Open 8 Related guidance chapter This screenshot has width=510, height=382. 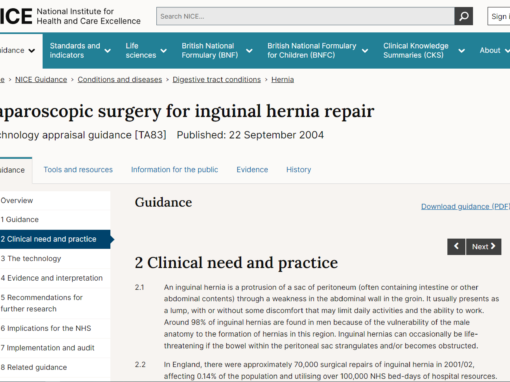click(55, 367)
